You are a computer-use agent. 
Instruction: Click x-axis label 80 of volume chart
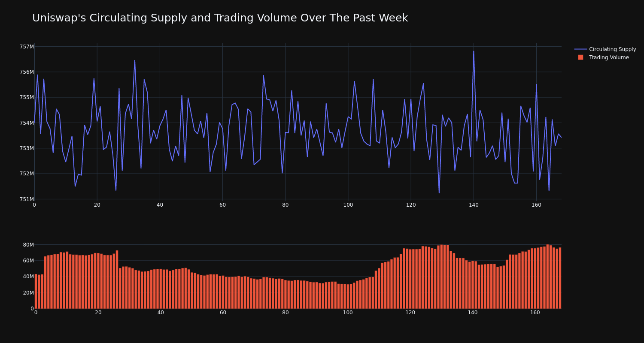pos(286,313)
